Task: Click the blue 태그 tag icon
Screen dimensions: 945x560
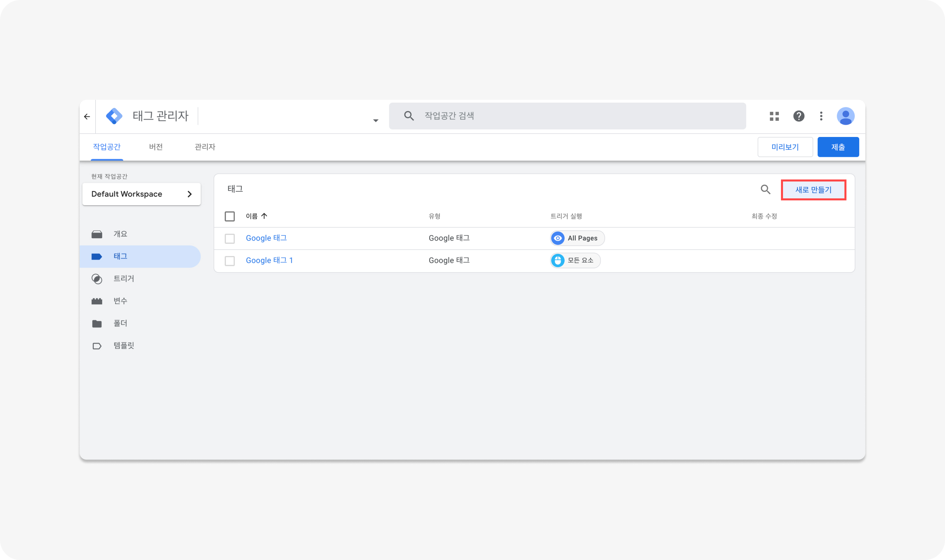Action: (x=97, y=257)
